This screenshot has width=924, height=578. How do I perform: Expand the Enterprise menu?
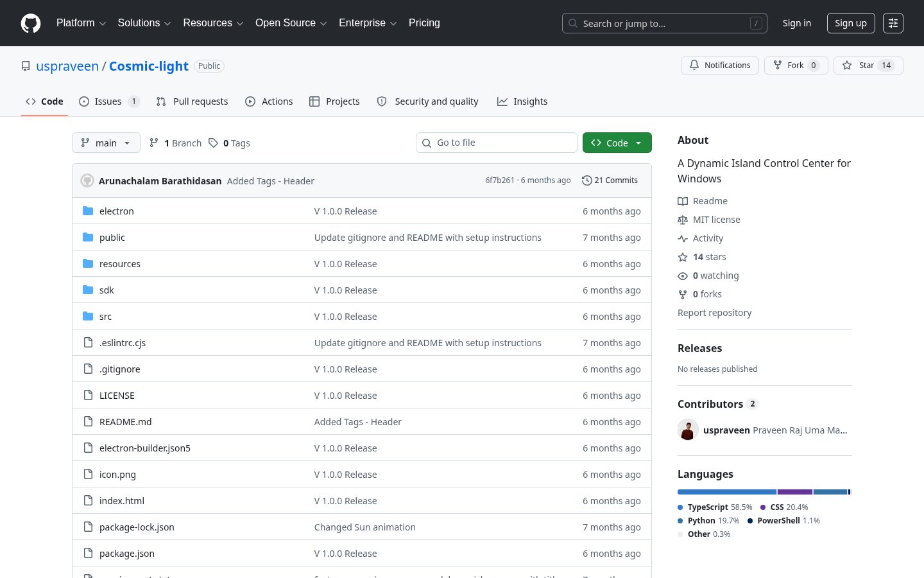tap(368, 23)
